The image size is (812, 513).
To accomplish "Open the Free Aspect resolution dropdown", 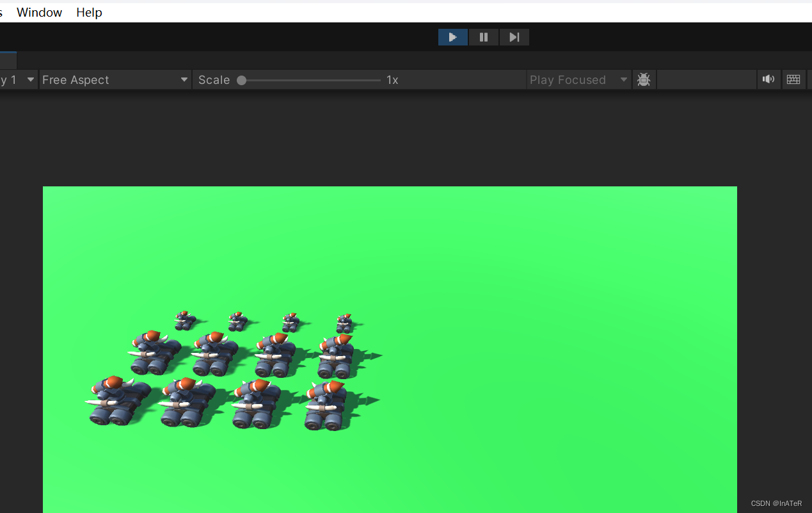I will [x=115, y=79].
